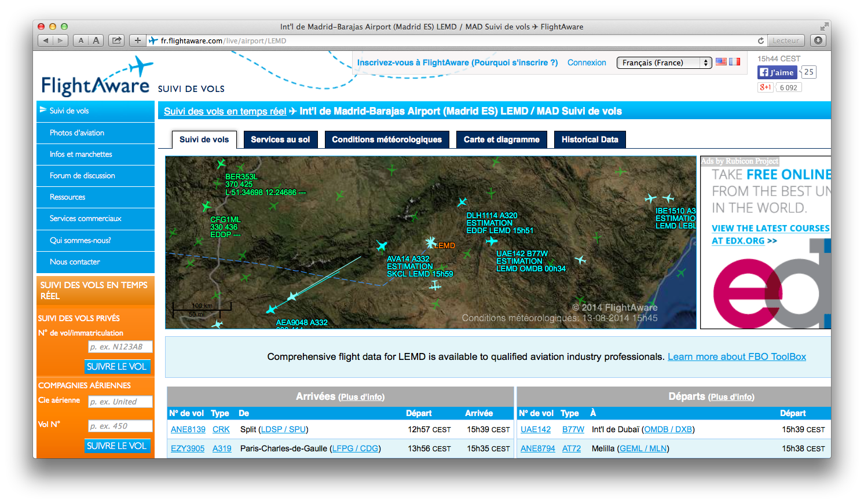Screen dimensions: 864x504
Task: Open Photos d'aviation in the sidebar
Action: (77, 133)
